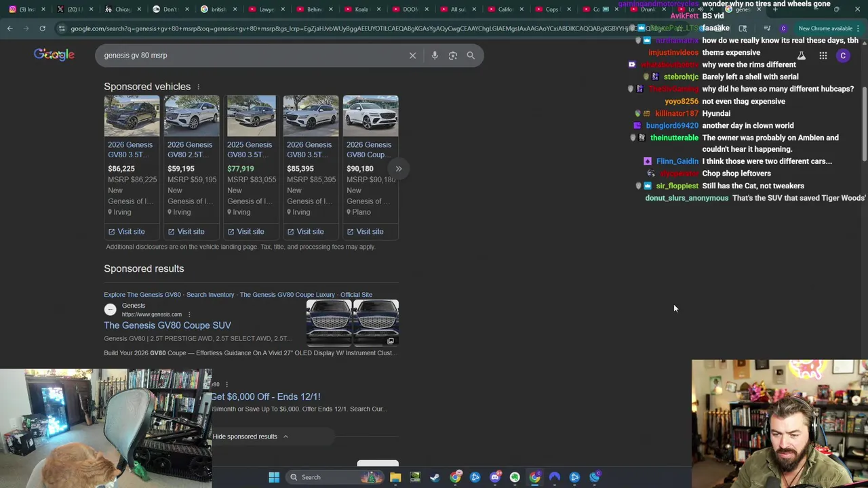The width and height of the screenshot is (868, 488).
Task: Open the Sponsored vehicles options menu
Action: (198, 87)
